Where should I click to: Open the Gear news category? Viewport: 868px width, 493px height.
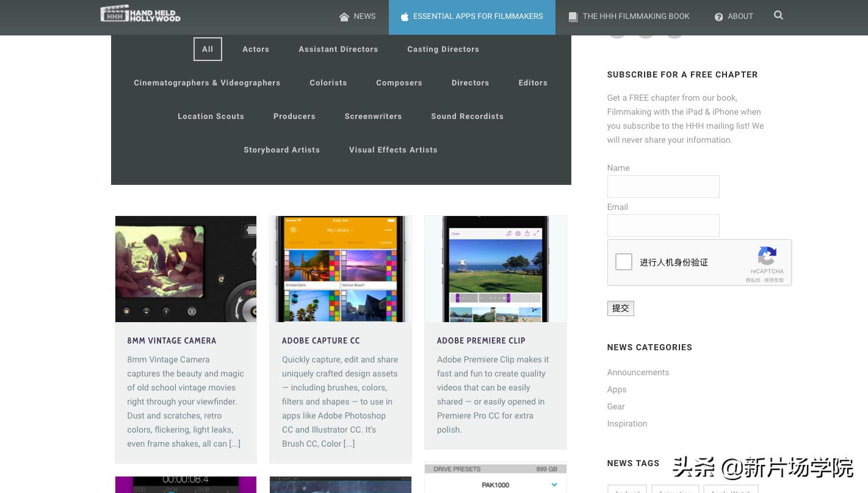[616, 407]
